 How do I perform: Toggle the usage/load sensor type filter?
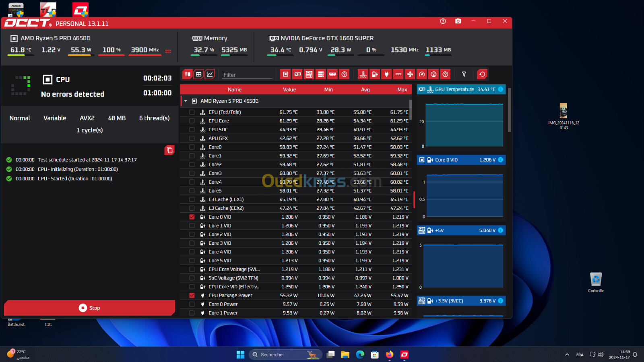433,74
